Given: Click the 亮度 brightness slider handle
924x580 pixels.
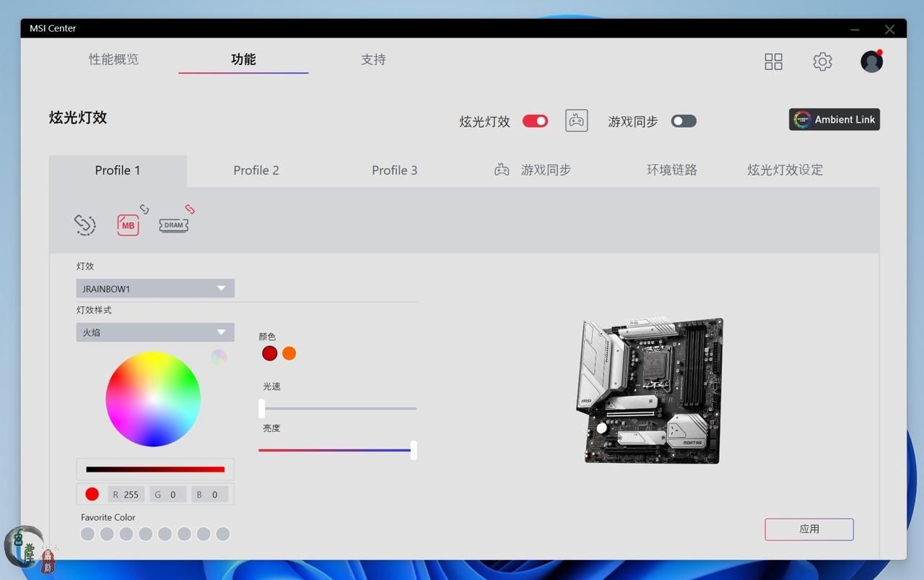Looking at the screenshot, I should (414, 450).
